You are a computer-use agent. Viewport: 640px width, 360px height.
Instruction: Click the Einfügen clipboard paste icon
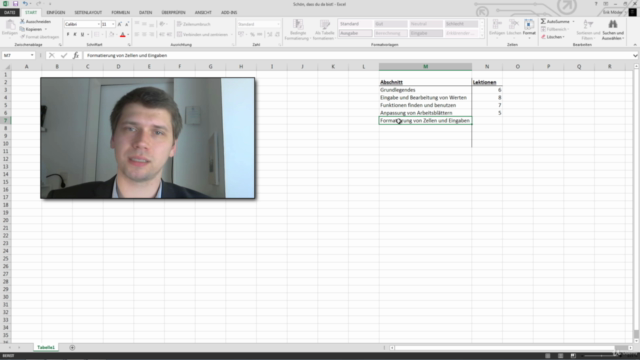tap(10, 25)
